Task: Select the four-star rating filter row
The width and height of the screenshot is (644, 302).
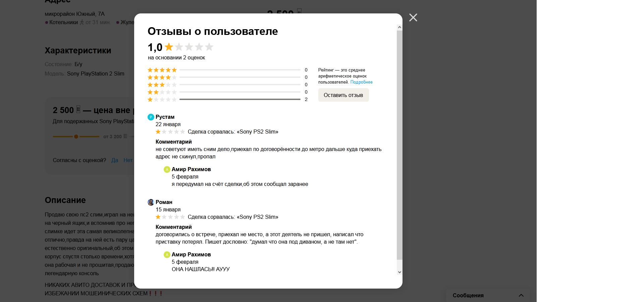Action: coord(227,77)
